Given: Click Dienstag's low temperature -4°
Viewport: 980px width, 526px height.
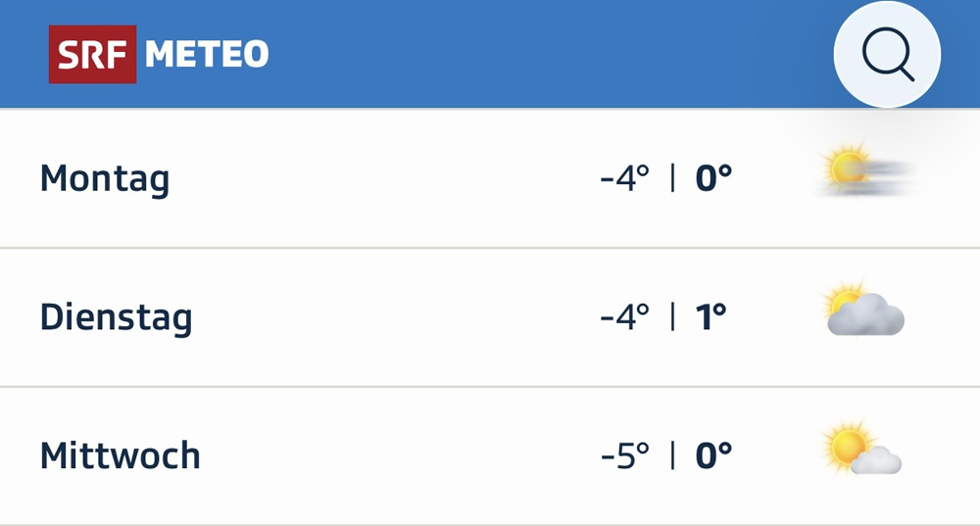Looking at the screenshot, I should click(x=625, y=317).
